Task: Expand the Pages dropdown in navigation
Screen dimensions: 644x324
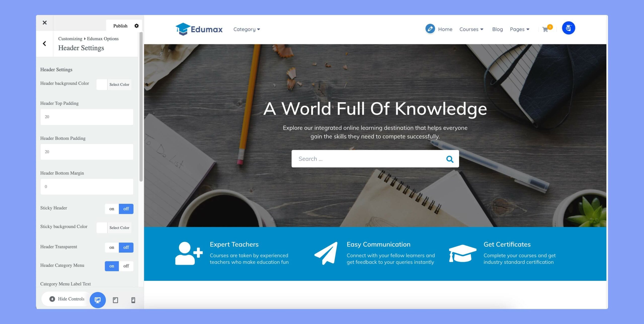Action: coord(519,29)
